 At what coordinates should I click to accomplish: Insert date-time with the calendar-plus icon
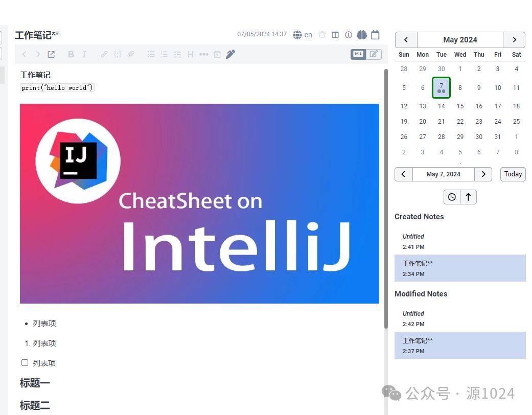coord(217,54)
